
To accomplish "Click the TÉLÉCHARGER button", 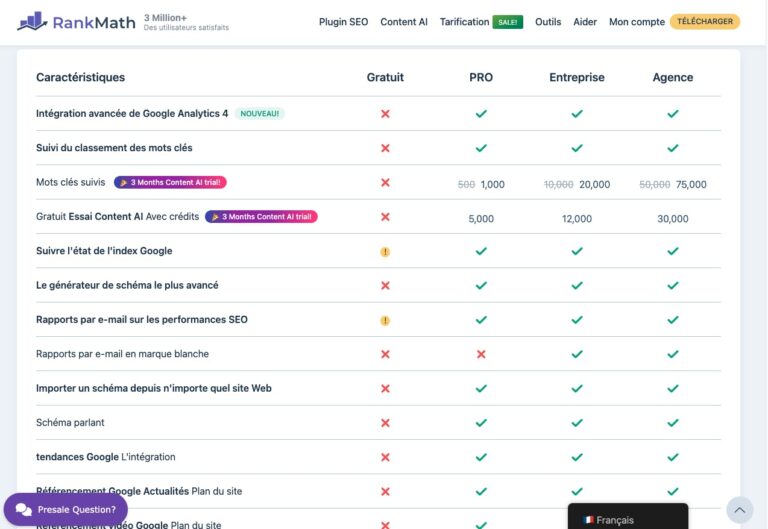I will coord(705,22).
